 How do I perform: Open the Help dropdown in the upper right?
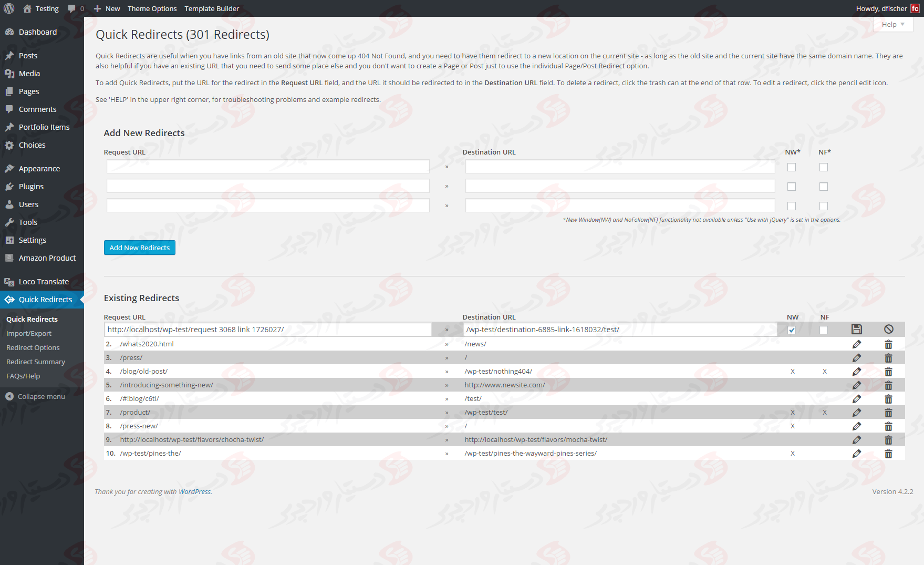(892, 24)
